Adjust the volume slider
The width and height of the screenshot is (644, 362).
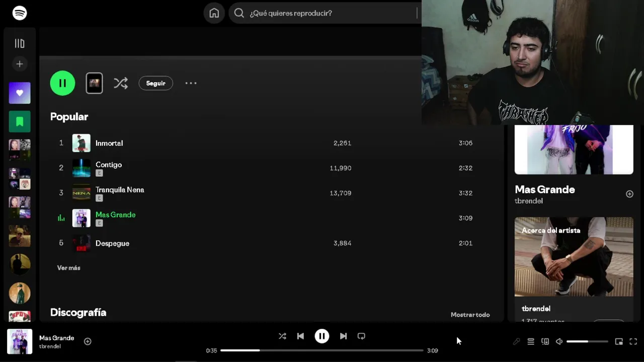pyautogui.click(x=587, y=342)
